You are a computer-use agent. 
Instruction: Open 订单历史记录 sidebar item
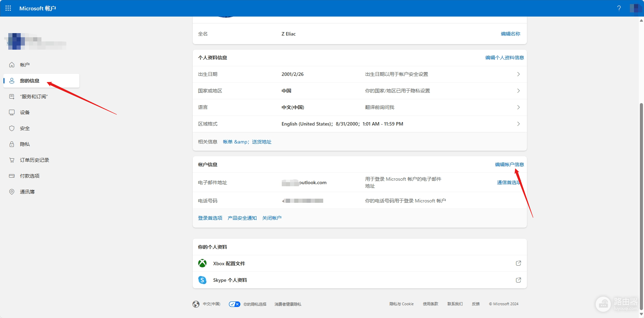(41, 160)
